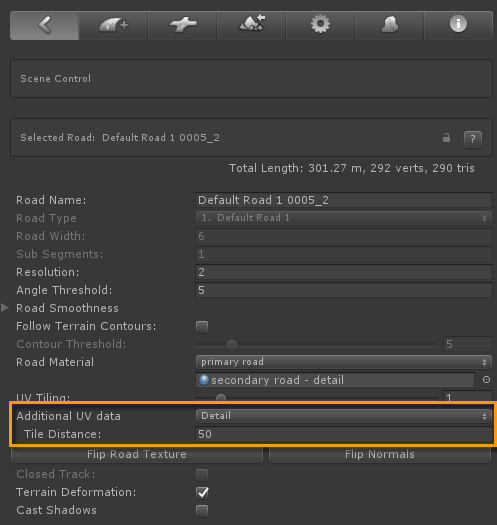Open the info tab icon
The width and height of the screenshot is (497, 525).
tap(458, 25)
